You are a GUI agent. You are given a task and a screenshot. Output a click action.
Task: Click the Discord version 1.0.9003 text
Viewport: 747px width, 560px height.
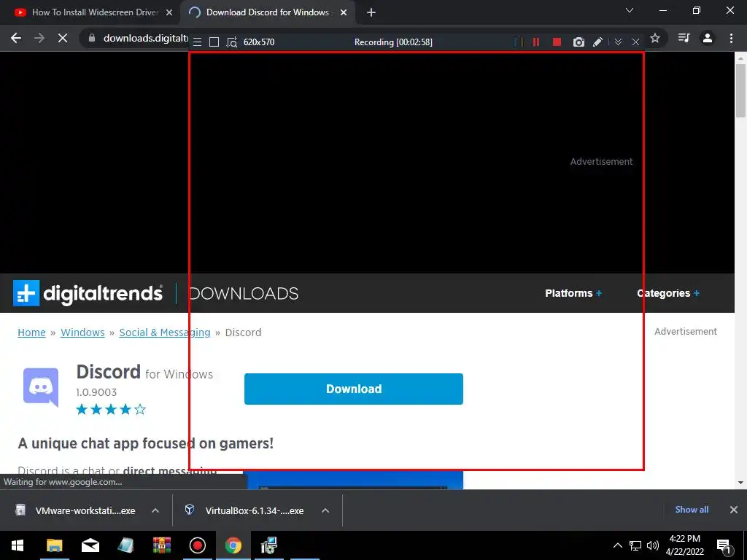click(x=96, y=392)
